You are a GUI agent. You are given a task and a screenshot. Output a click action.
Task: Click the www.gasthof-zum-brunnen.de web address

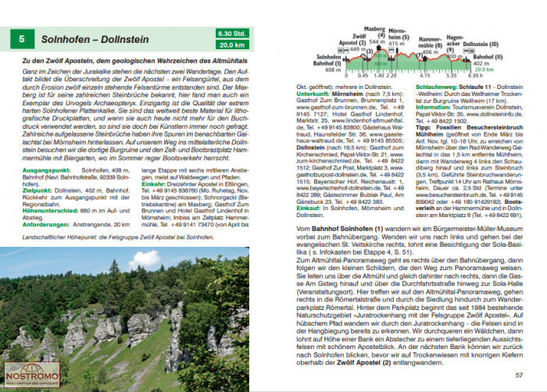(x=336, y=107)
